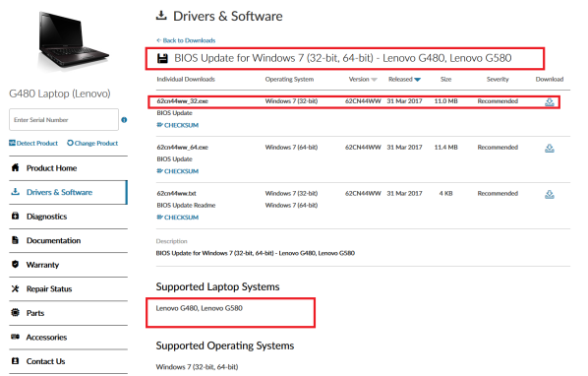Click the Supported Operating Systems heading
The height and width of the screenshot is (376, 588).
[225, 345]
